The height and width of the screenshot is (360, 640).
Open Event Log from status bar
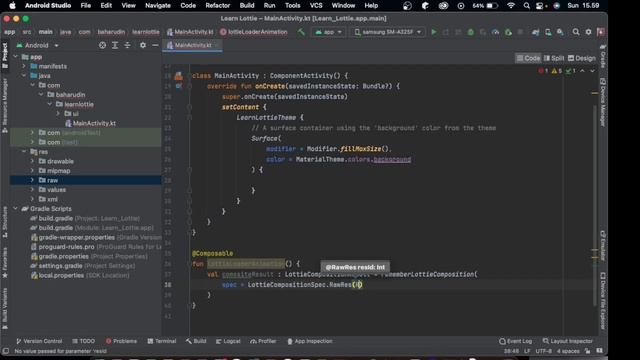coord(516,341)
